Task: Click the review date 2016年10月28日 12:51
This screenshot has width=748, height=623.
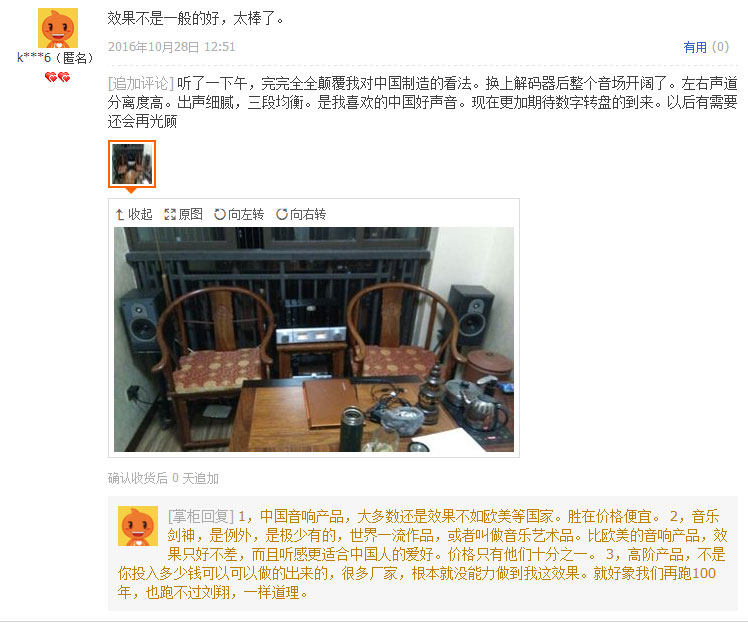Action: [172, 47]
